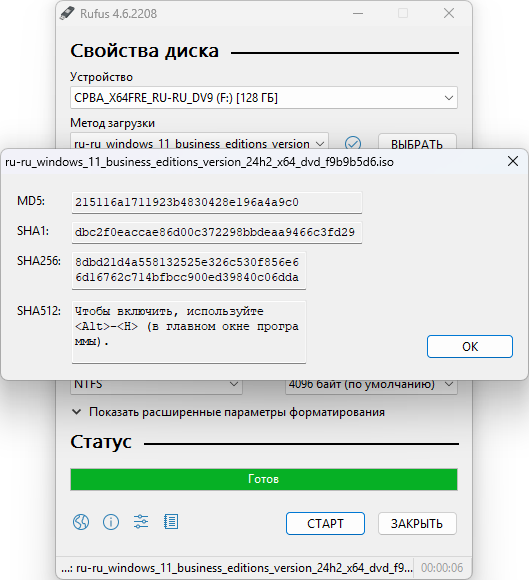Click the ВЫБРАТЬ button

[417, 142]
